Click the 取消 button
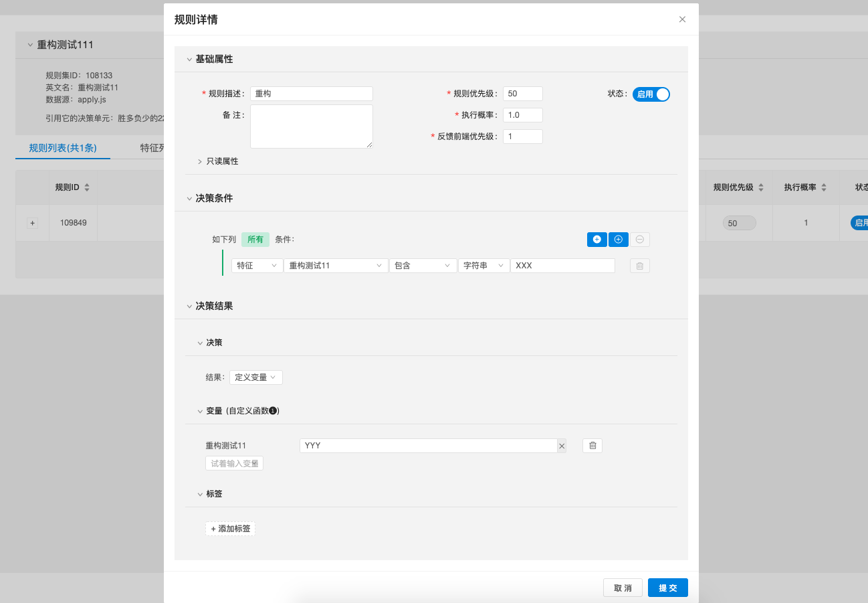This screenshot has height=603, width=868. point(623,588)
